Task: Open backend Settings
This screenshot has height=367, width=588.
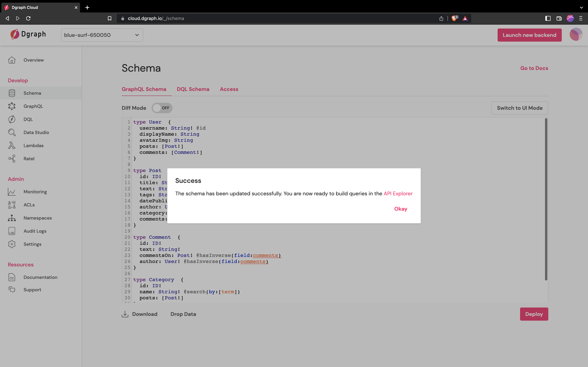Action: pyautogui.click(x=32, y=244)
